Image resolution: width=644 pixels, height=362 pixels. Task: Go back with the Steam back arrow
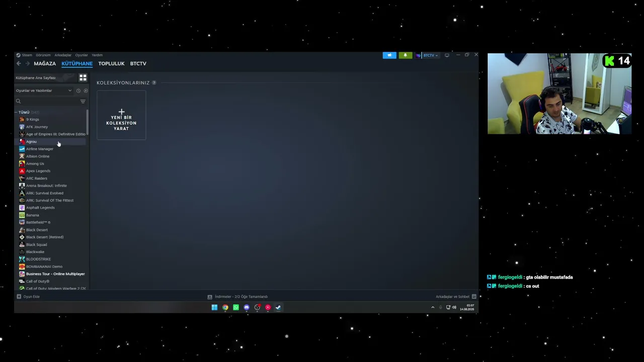pyautogui.click(x=19, y=63)
